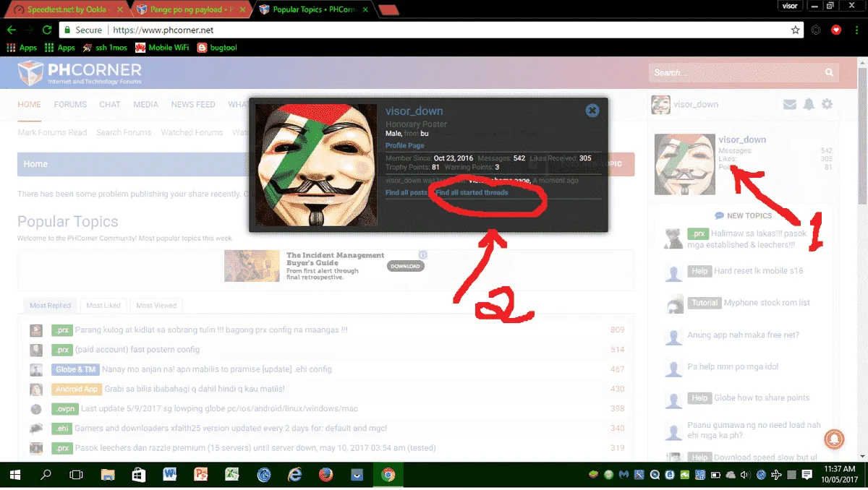Open File Explorer from taskbar
Image resolution: width=868 pixels, height=490 pixels.
coord(108,475)
